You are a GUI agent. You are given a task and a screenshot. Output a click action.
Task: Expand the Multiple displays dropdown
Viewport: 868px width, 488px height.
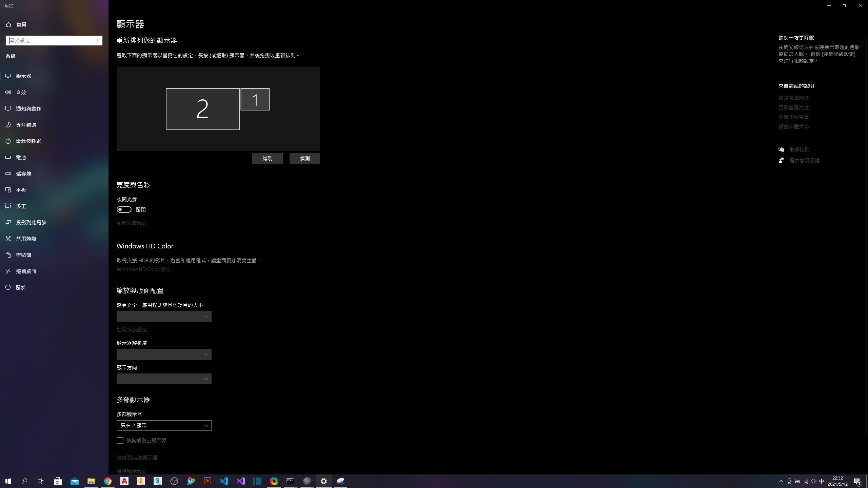click(164, 426)
